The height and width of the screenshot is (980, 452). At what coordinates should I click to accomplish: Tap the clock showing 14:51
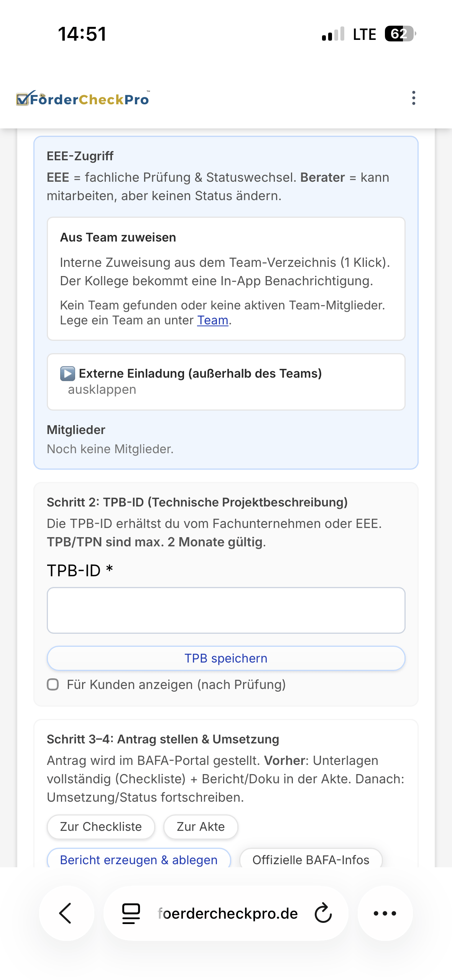(x=81, y=34)
